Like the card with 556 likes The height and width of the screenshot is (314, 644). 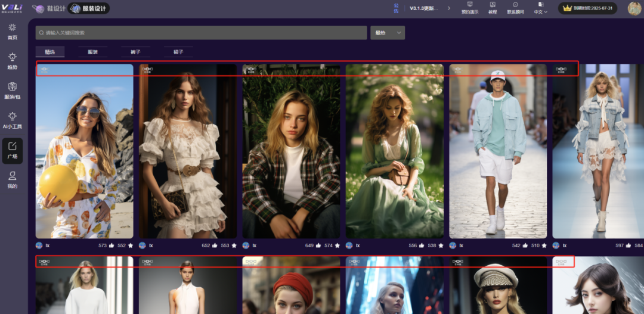(422, 245)
